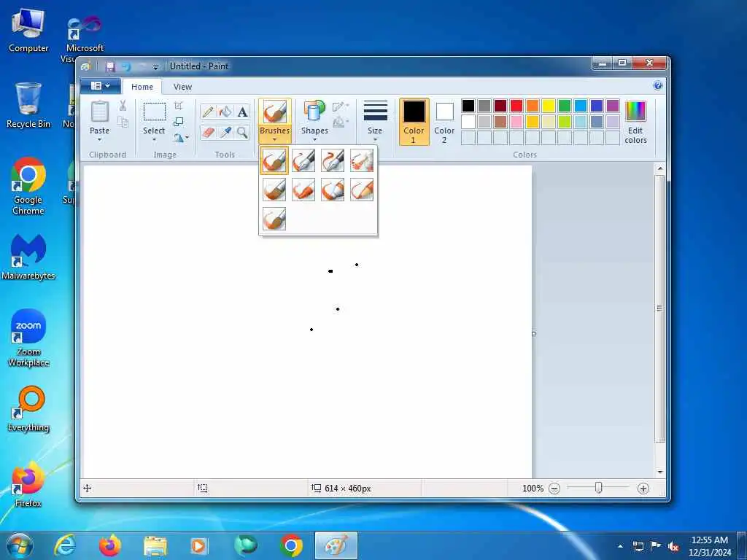
Task: Click the Cut scissors icon
Action: 123,106
